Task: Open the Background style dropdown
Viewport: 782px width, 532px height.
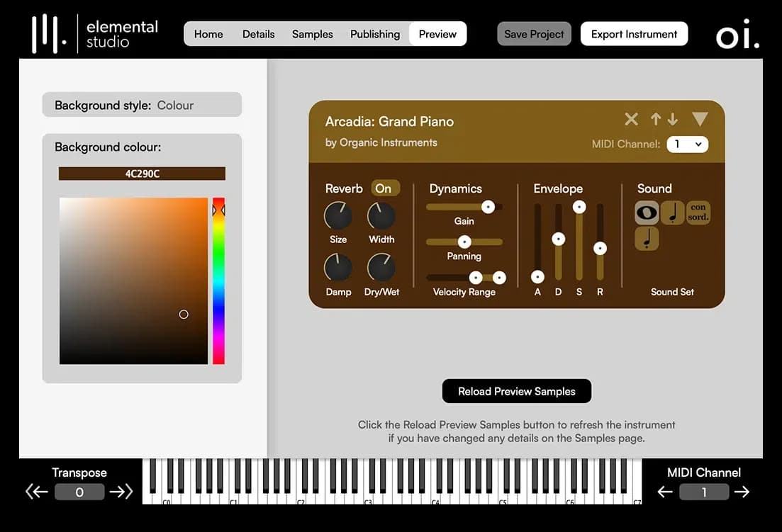Action: tap(142, 105)
